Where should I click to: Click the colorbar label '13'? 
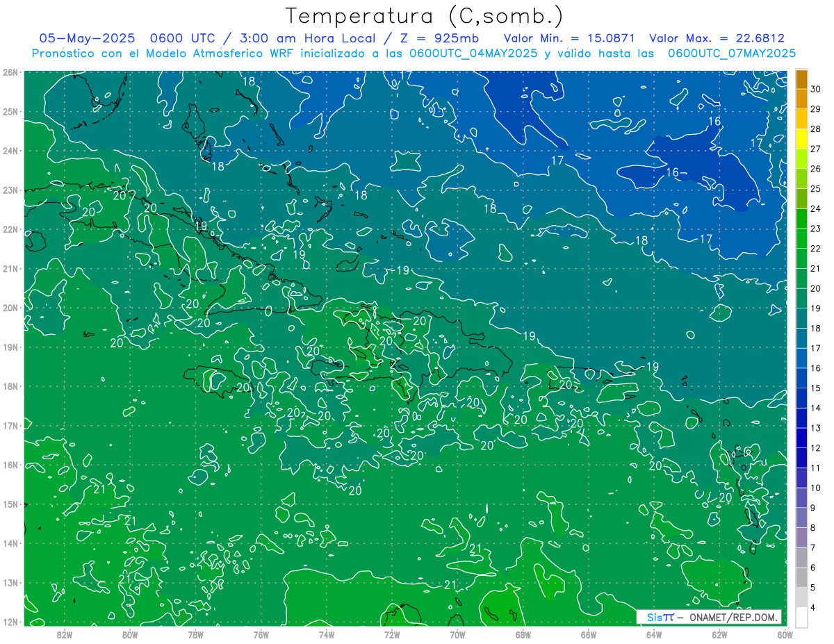pyautogui.click(x=816, y=428)
